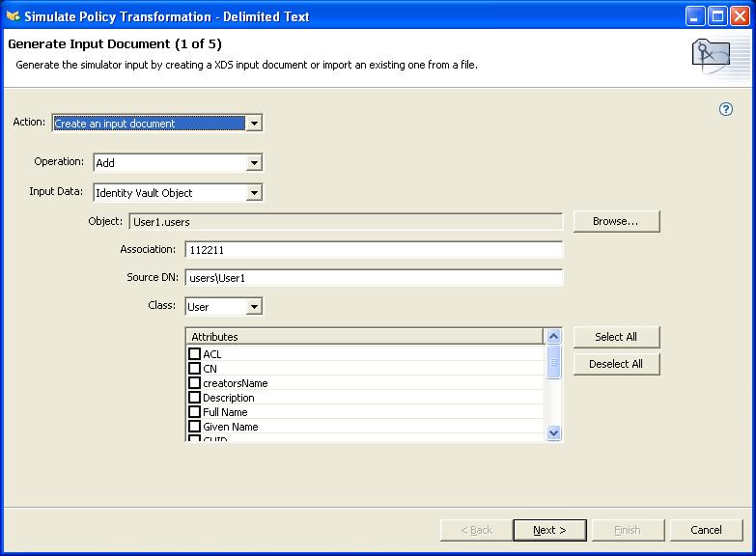Expand the Class dropdown
Image resolution: width=756 pixels, height=556 pixels.
point(254,307)
